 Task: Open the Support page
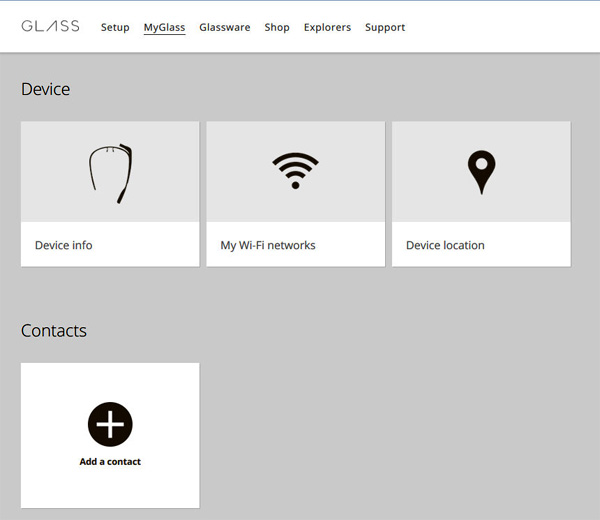click(385, 27)
